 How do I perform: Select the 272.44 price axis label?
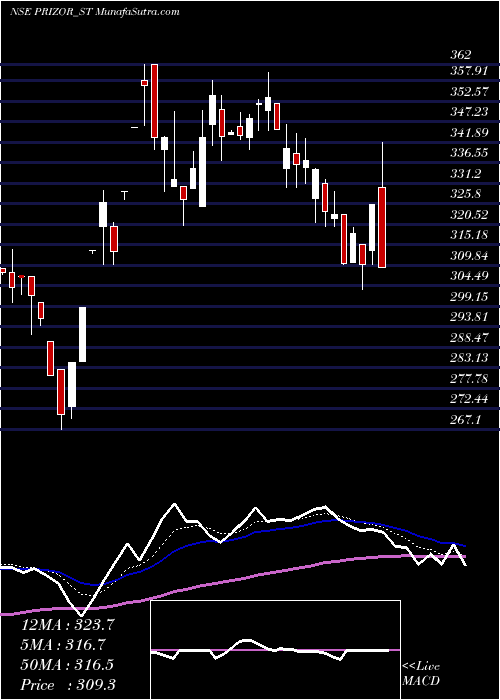[x=469, y=400]
